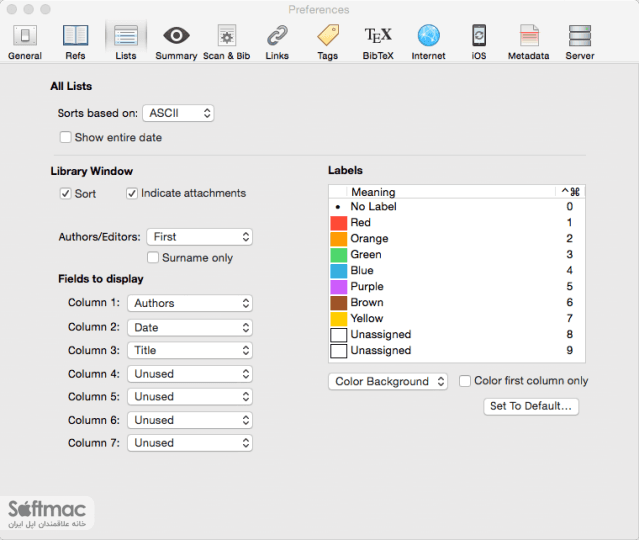Click the Purple label color swatch
Image resolution: width=639 pixels, height=540 pixels.
click(338, 287)
